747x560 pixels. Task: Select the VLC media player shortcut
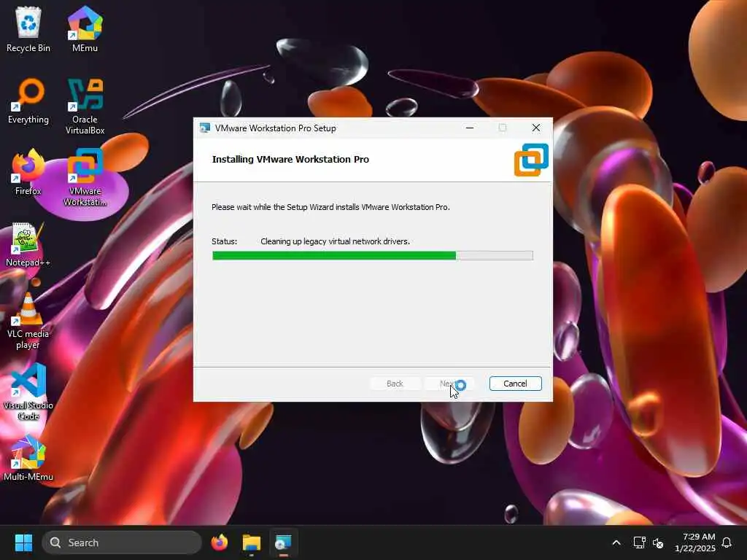click(x=28, y=321)
